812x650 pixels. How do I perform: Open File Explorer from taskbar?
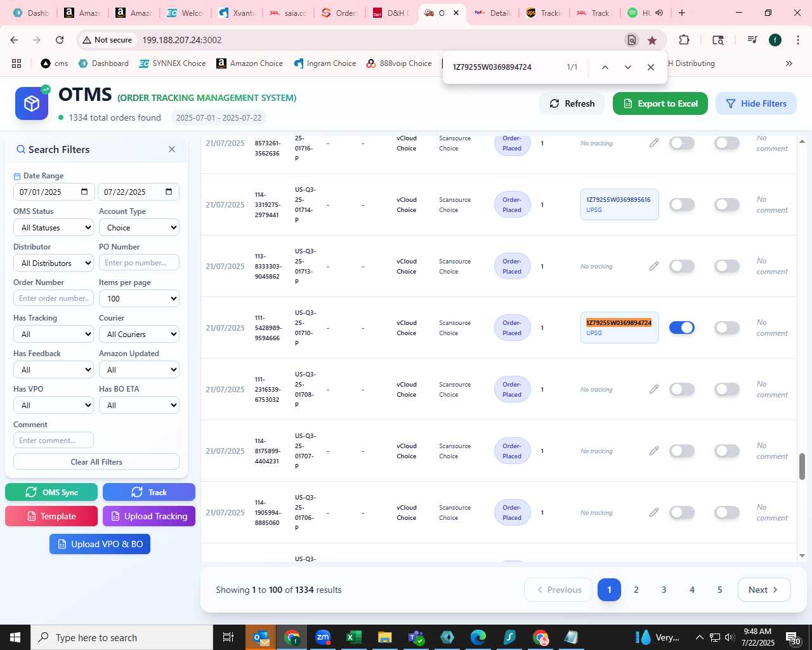pyautogui.click(x=384, y=637)
